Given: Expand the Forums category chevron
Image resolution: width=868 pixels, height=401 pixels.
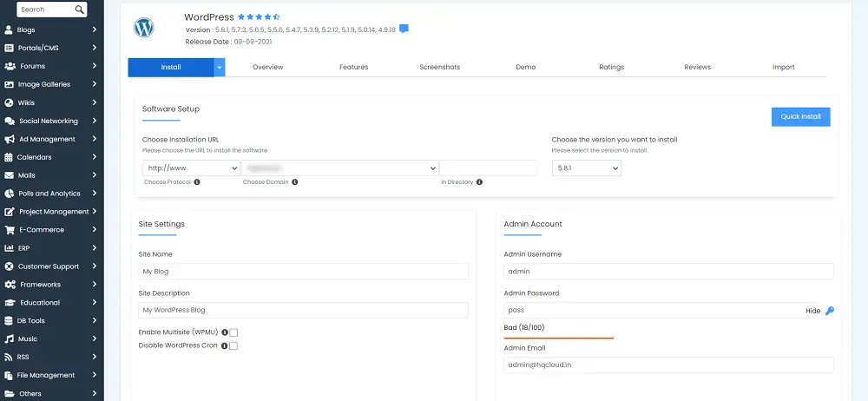Looking at the screenshot, I should [95, 66].
